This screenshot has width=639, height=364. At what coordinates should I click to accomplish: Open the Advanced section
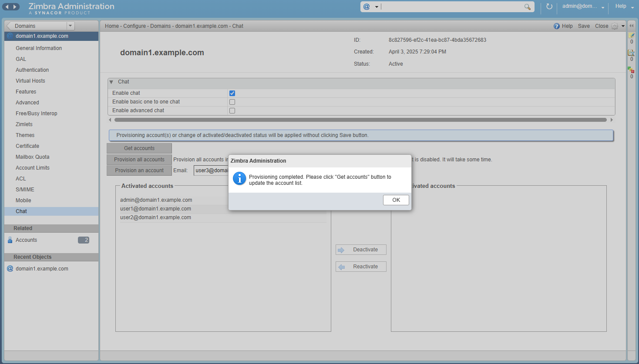27,103
